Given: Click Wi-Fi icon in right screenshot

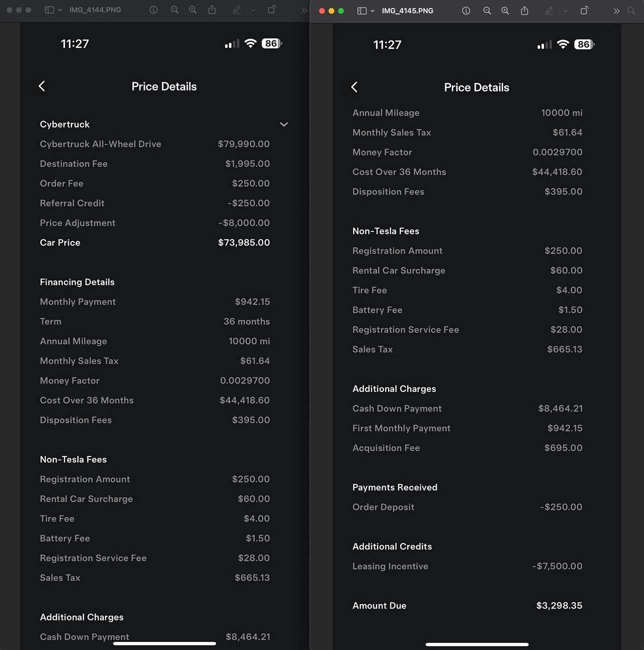Looking at the screenshot, I should click(x=563, y=44).
